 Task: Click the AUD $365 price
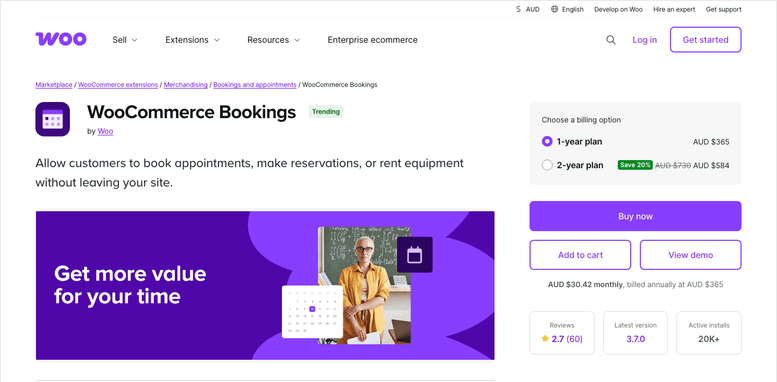pyautogui.click(x=711, y=142)
